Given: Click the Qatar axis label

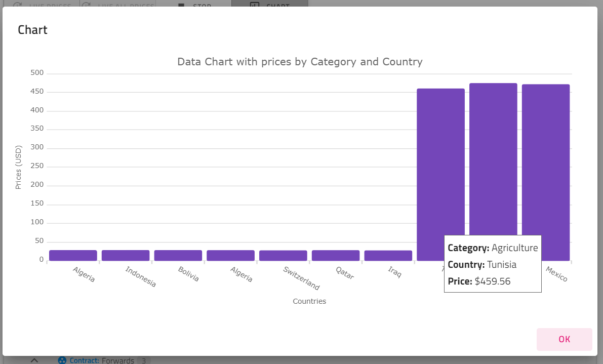Looking at the screenshot, I should point(345,273).
